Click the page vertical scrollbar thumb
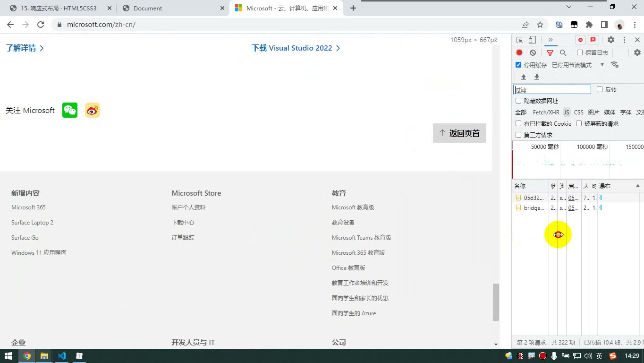644x363 pixels. coord(496,302)
